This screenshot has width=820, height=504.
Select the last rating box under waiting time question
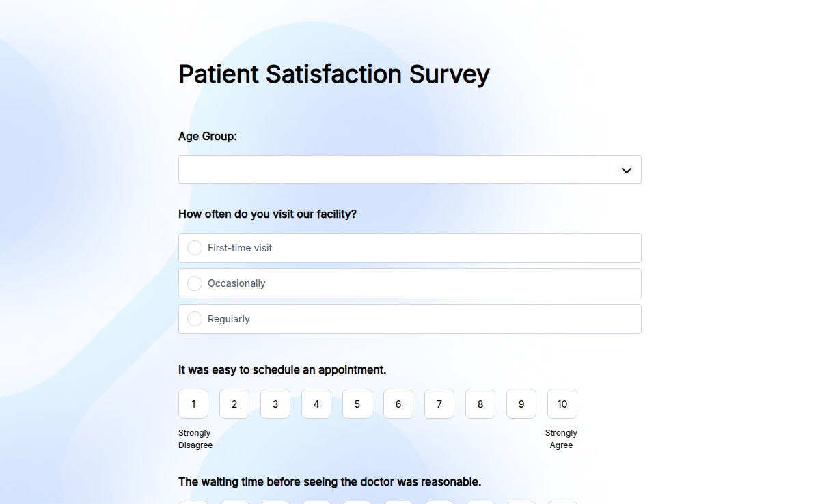[562, 501]
